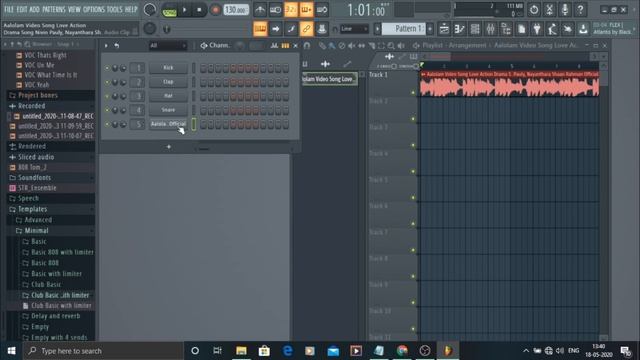Viewport: 640px width, 360px height.
Task: Open the plugin picker plug icon
Action: click(x=537, y=29)
